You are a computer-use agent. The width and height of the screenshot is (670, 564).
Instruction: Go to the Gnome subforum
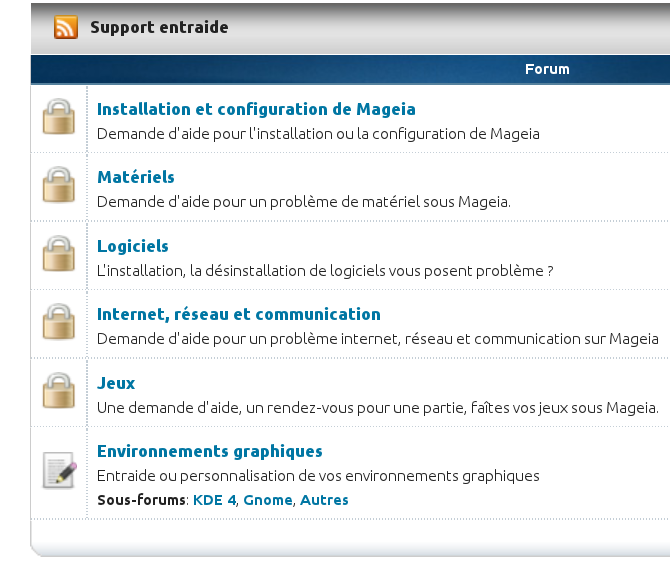pyautogui.click(x=268, y=500)
